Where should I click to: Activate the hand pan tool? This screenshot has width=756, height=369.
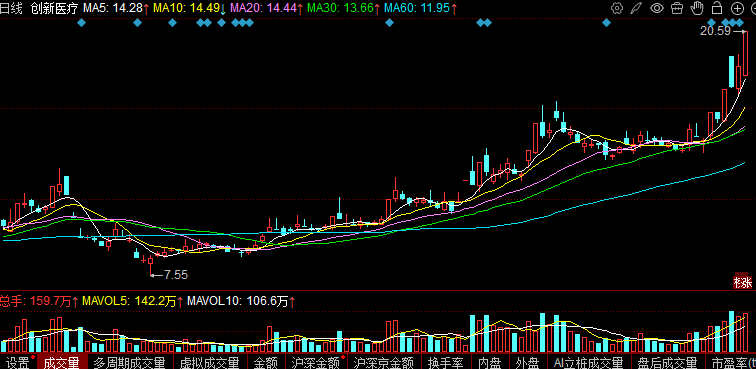pyautogui.click(x=697, y=8)
